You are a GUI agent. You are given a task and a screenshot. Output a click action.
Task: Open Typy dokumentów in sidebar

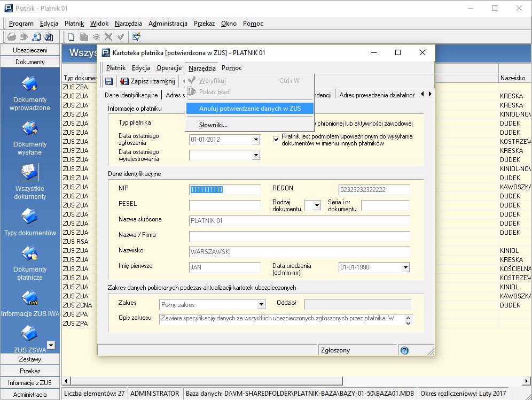point(30,223)
